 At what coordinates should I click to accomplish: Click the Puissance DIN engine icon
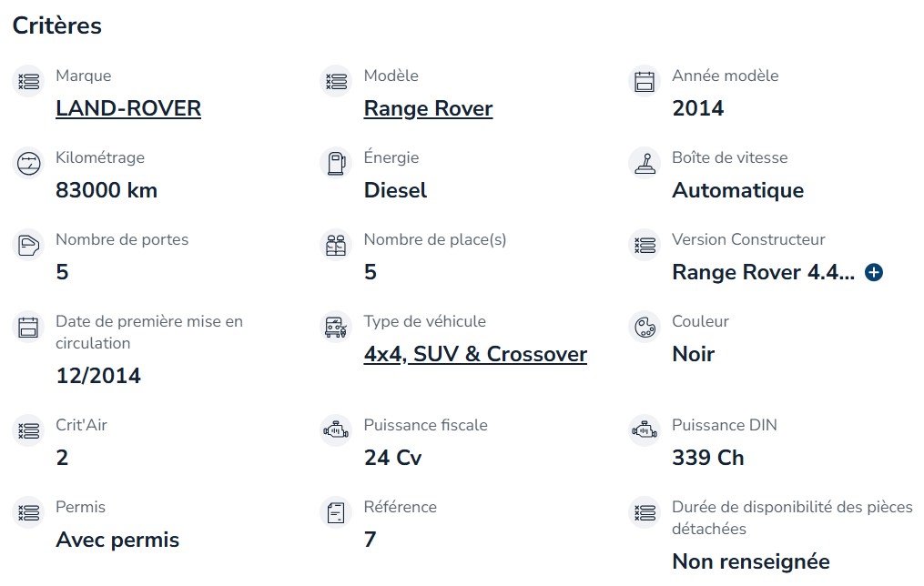pyautogui.click(x=645, y=430)
